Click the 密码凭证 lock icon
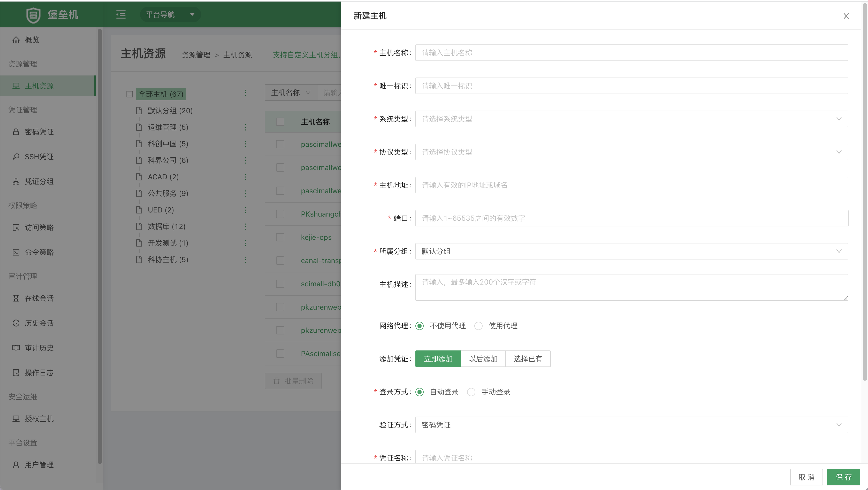The width and height of the screenshot is (868, 490). 16,132
